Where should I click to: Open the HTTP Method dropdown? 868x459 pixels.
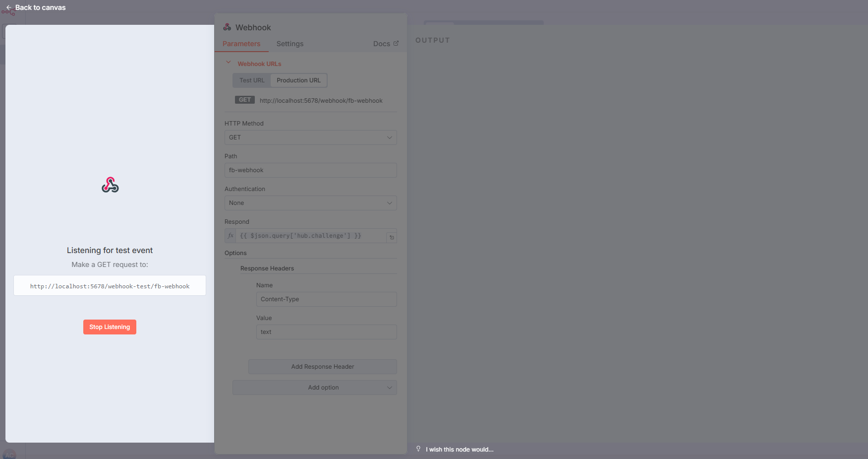click(x=310, y=137)
